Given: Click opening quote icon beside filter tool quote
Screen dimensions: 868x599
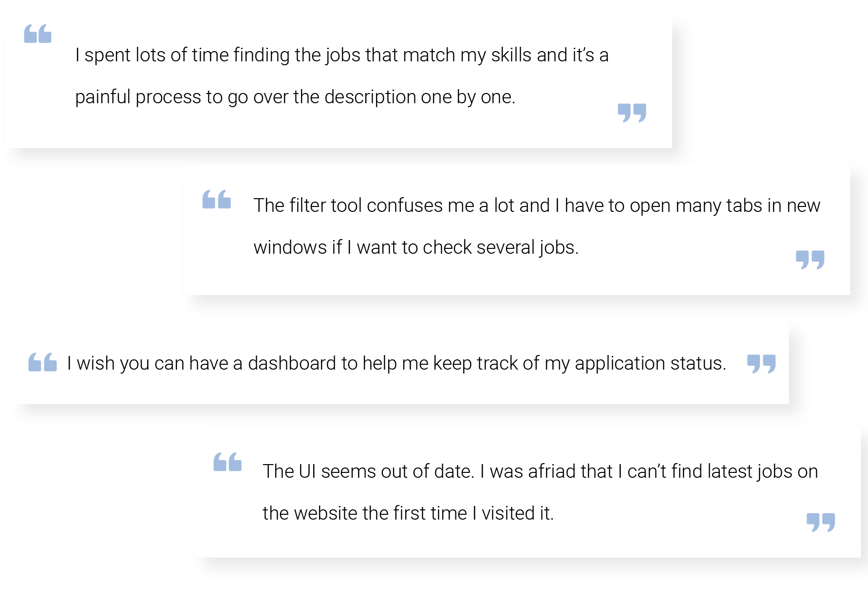Looking at the screenshot, I should pos(217,199).
